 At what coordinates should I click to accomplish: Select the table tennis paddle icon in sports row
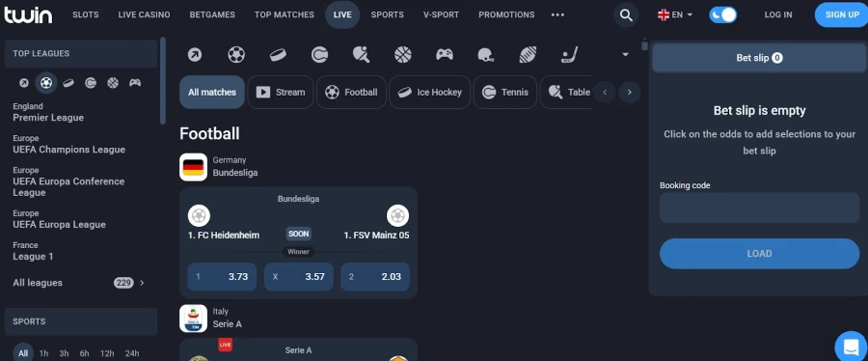tap(362, 54)
